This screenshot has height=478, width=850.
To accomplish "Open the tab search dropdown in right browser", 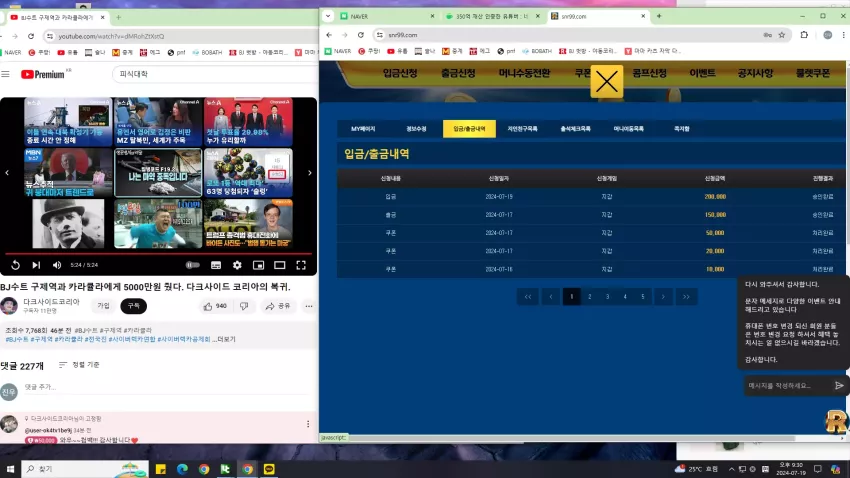I will (328, 16).
